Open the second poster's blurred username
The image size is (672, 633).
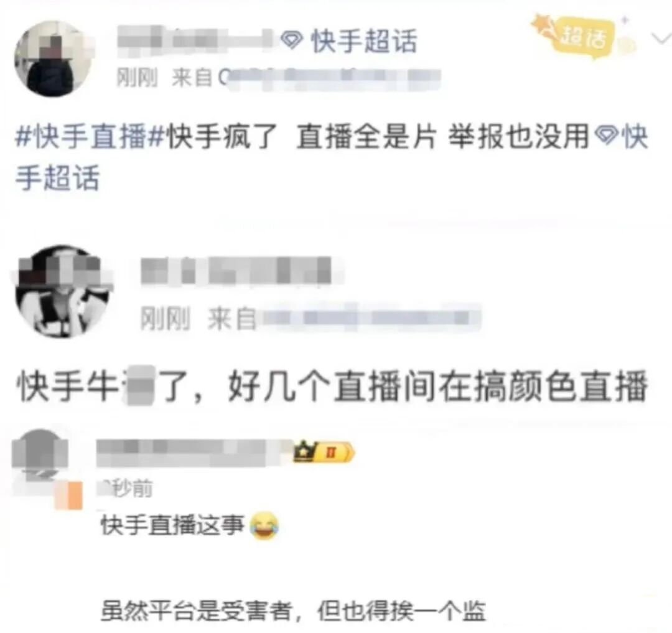237,271
